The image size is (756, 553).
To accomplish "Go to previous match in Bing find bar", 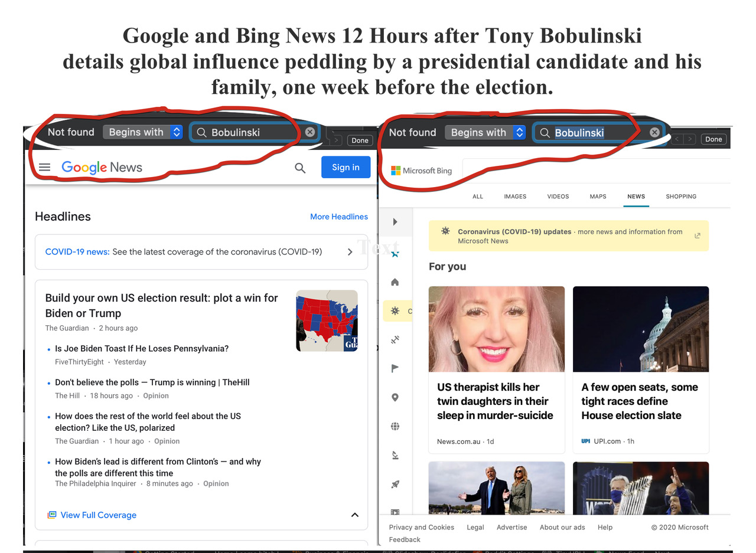I will coord(677,139).
